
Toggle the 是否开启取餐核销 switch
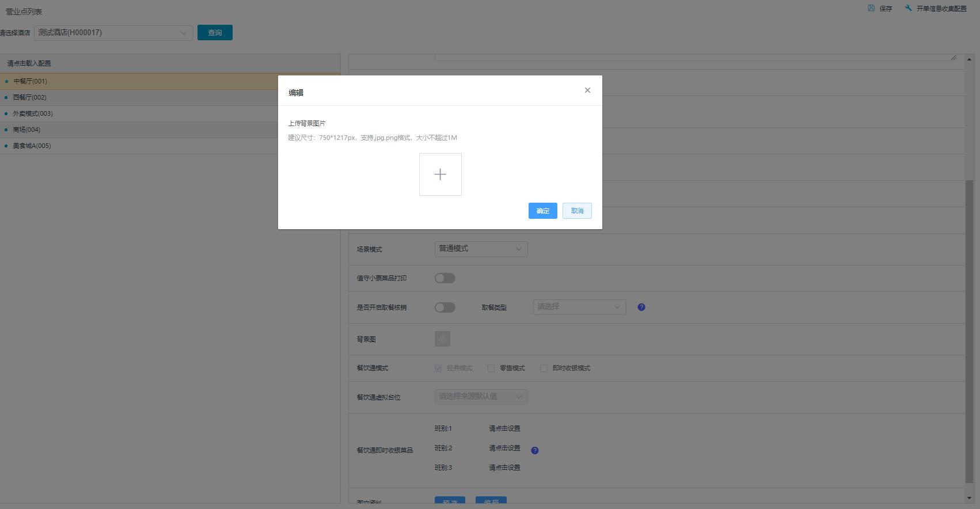tap(445, 307)
